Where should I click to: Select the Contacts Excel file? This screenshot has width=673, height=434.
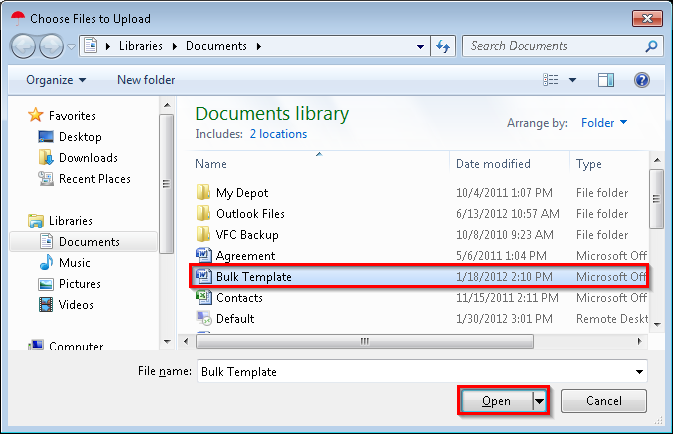tap(239, 298)
